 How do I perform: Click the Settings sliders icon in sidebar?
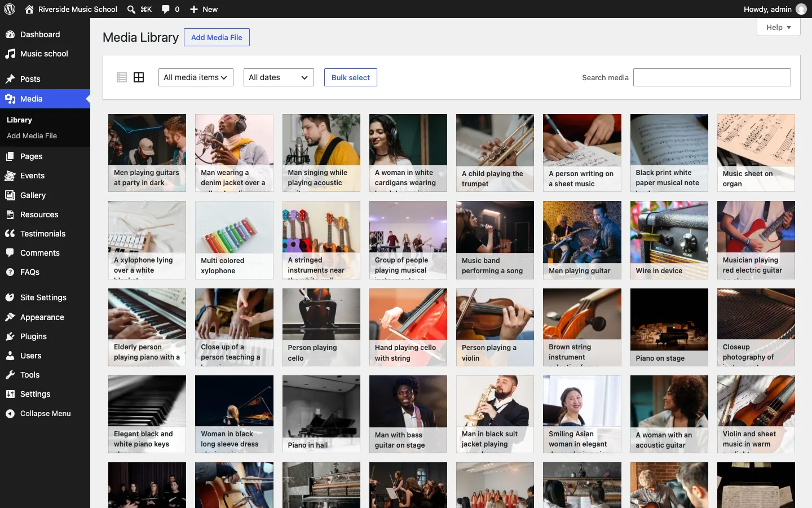(x=10, y=394)
